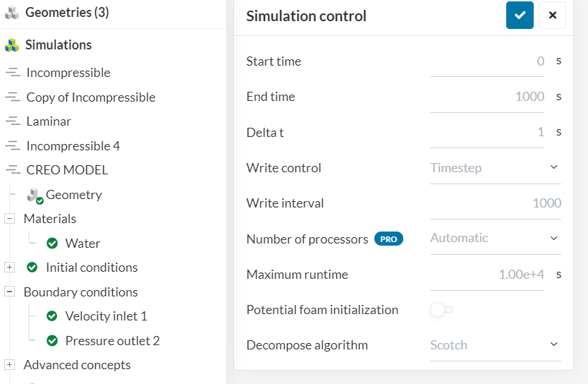588x384 pixels.
Task: Click the green check beside Pressure outlet 2
Action: point(52,341)
